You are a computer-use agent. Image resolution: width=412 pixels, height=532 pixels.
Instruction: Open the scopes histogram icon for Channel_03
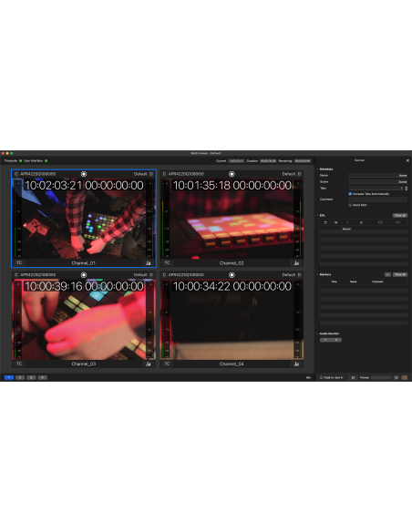tap(149, 363)
